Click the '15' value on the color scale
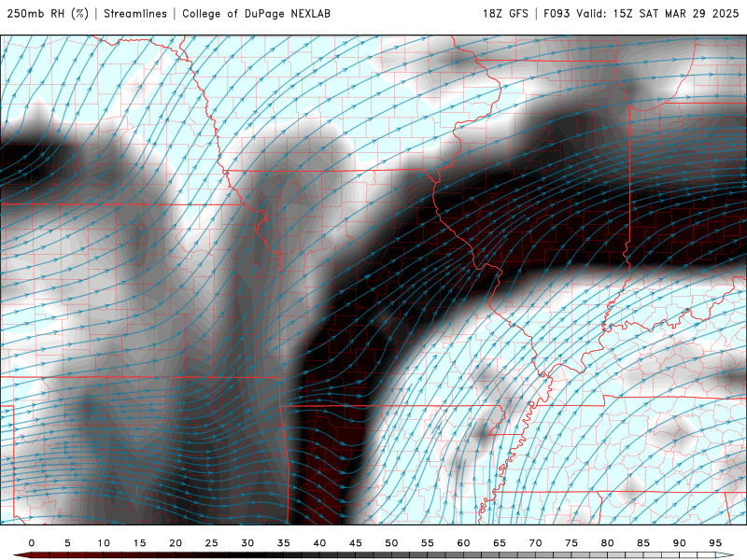 tap(139, 543)
